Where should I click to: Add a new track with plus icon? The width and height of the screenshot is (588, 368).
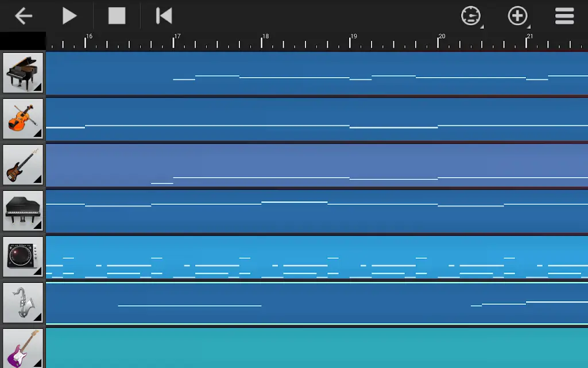click(x=517, y=16)
